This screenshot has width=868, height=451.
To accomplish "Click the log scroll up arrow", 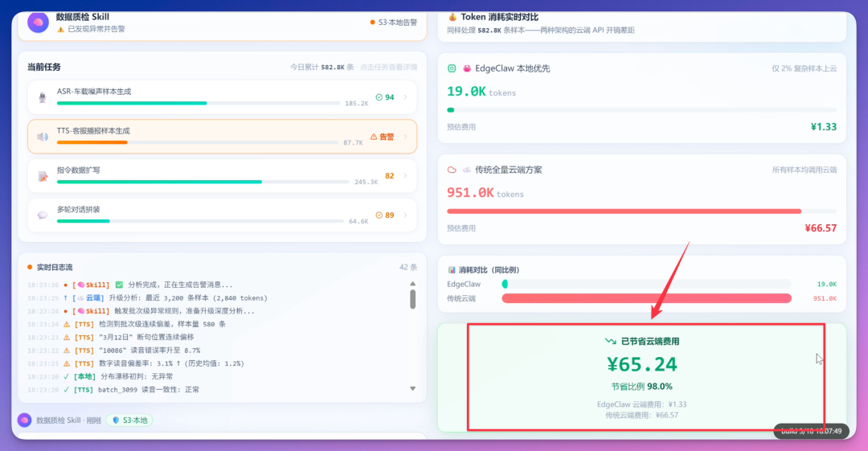I will pos(412,284).
